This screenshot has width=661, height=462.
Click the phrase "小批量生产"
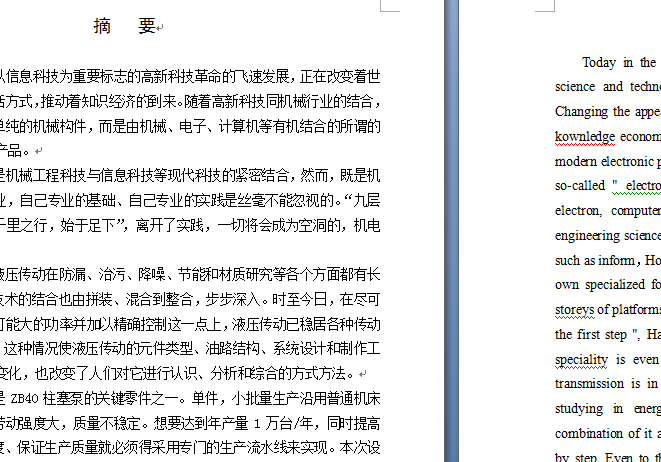coord(266,398)
